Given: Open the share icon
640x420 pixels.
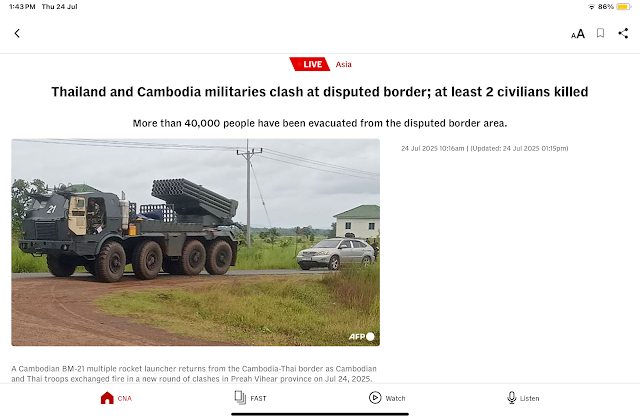Looking at the screenshot, I should [623, 33].
